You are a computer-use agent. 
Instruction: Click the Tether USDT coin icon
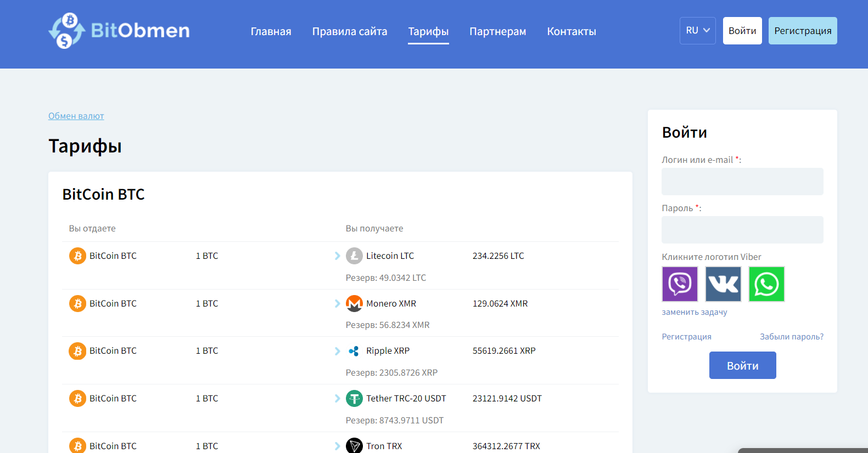[354, 399]
